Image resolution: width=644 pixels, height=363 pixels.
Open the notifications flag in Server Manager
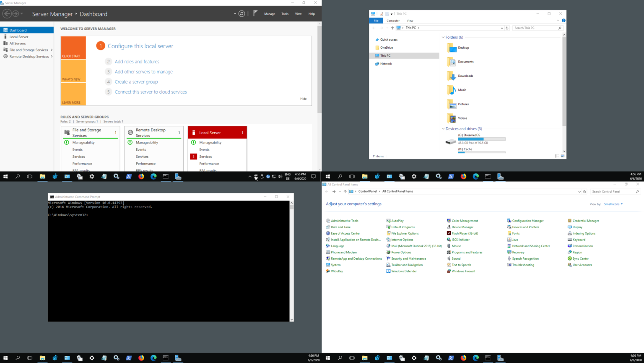255,13
